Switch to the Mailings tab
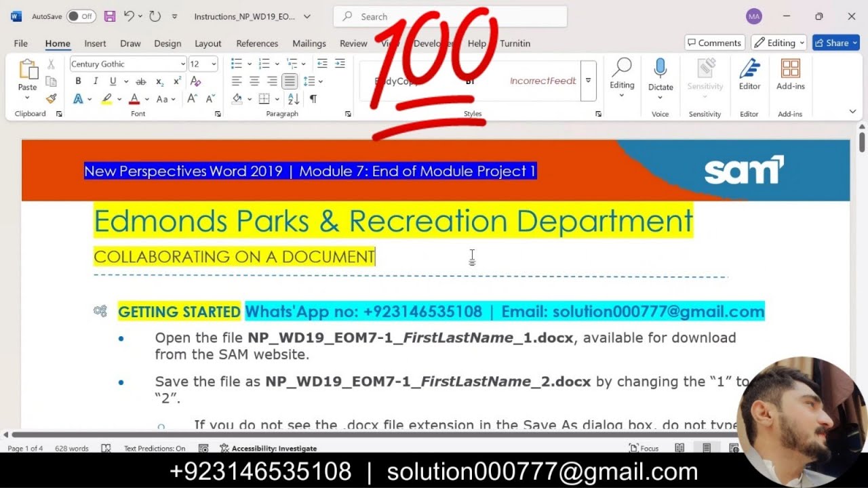 (x=309, y=43)
